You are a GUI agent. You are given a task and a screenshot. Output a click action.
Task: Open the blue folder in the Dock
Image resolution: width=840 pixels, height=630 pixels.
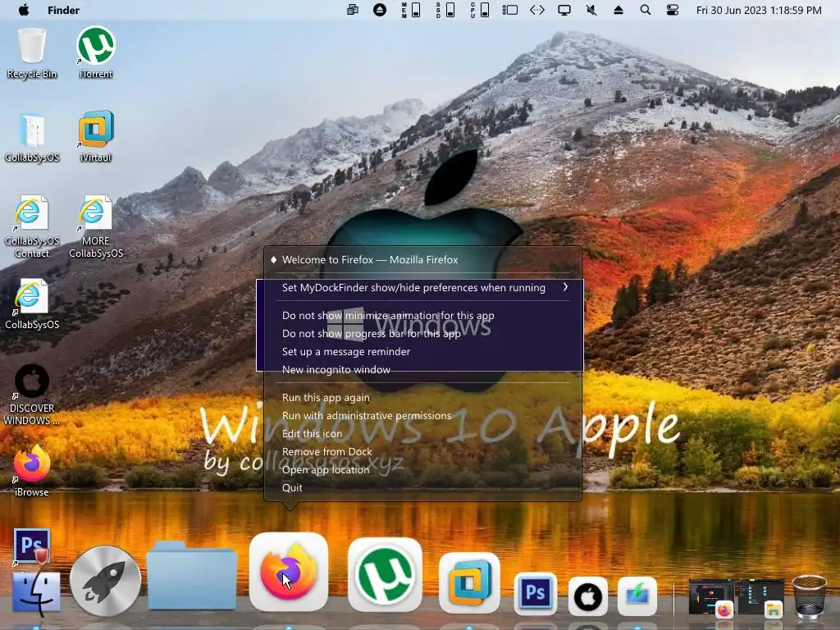click(x=192, y=576)
